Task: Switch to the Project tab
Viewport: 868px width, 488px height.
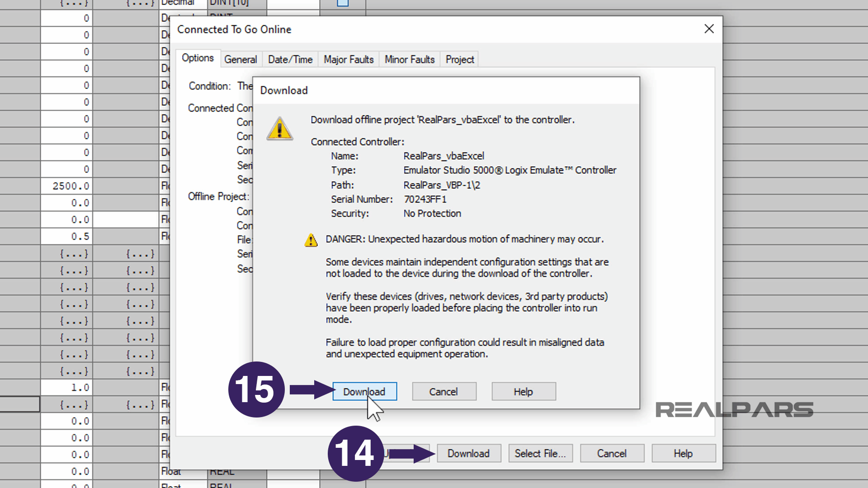Action: 460,59
